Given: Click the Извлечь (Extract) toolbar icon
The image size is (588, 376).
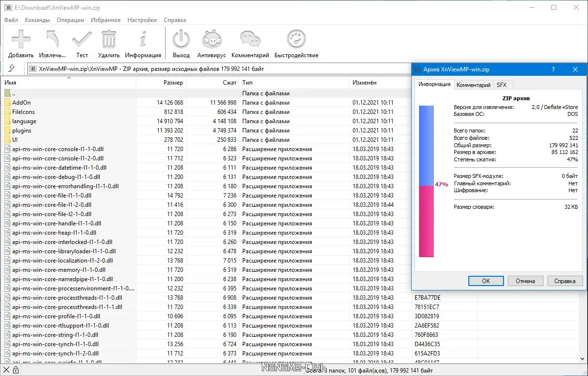Looking at the screenshot, I should click(x=52, y=39).
